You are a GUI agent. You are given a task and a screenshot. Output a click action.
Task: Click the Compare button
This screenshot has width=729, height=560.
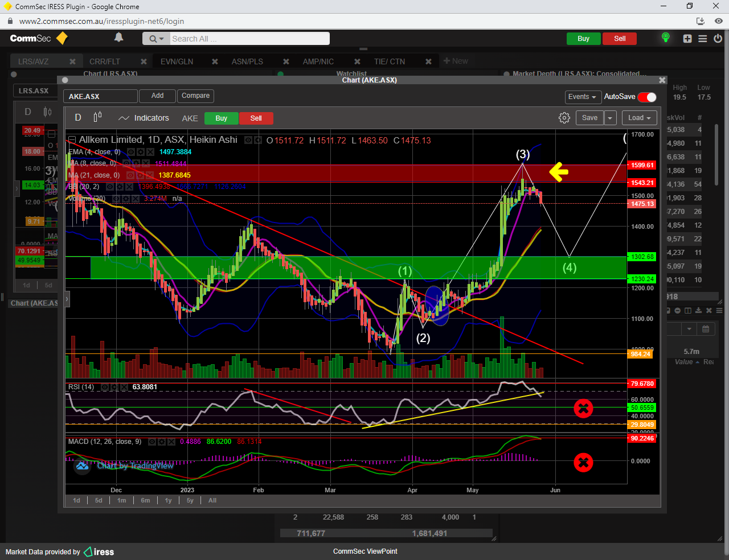[195, 96]
